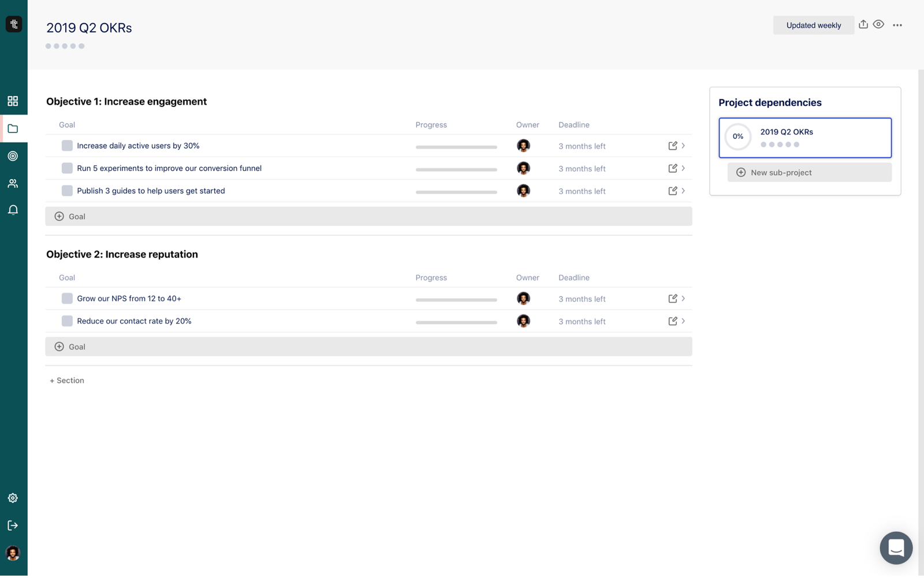
Task: Toggle watching with the eye icon
Action: point(879,24)
